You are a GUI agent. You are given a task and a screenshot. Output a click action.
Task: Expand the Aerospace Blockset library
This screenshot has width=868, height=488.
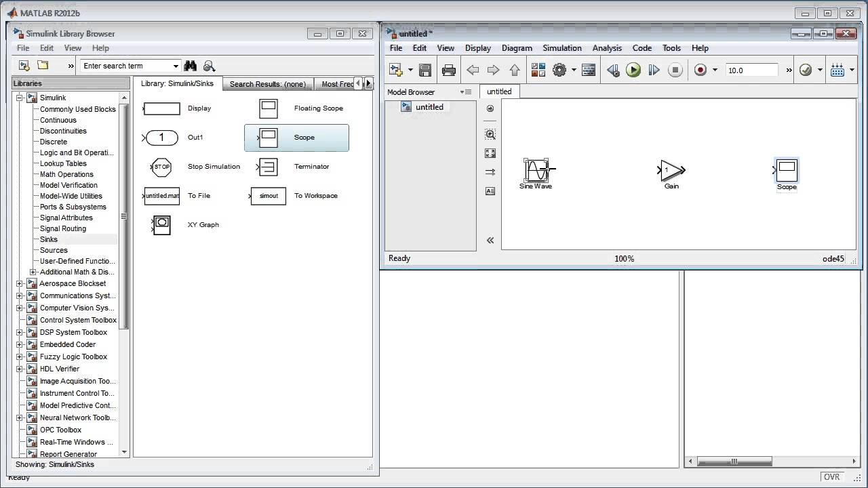point(20,284)
